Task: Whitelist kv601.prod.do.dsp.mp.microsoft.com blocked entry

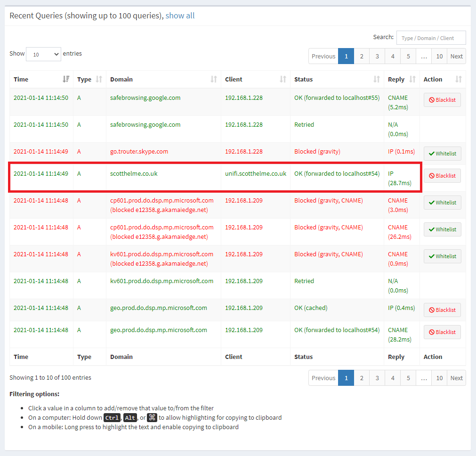Action: pyautogui.click(x=442, y=256)
